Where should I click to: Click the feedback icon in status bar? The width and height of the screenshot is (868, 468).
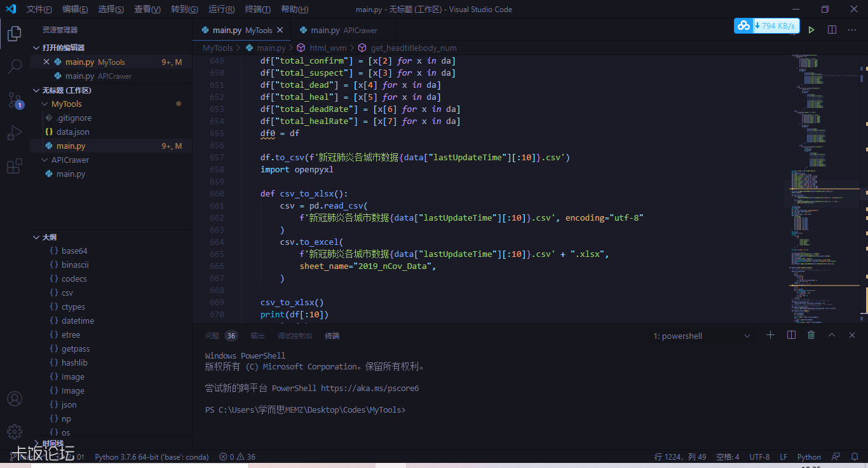tap(836, 457)
